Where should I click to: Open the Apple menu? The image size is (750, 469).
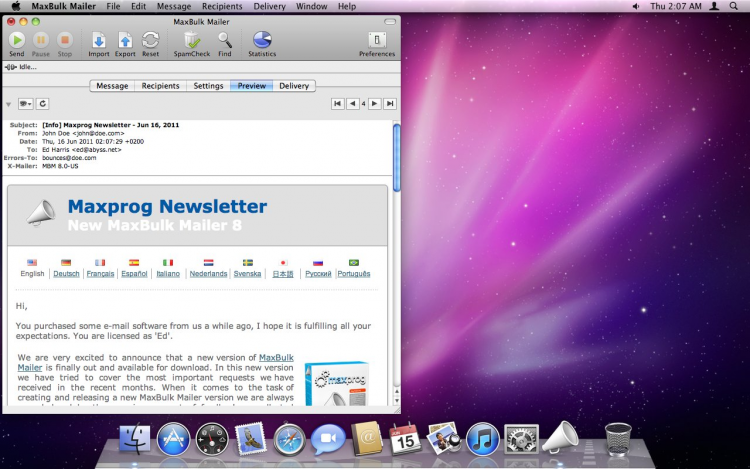[16, 6]
